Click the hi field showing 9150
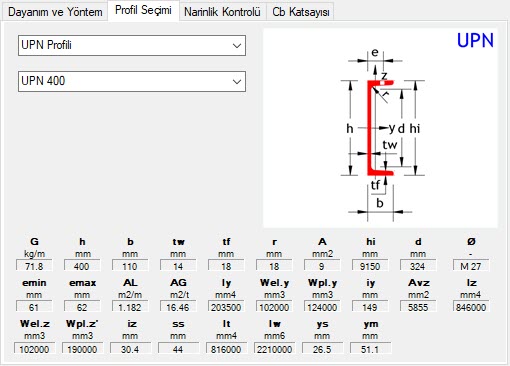 tap(370, 266)
